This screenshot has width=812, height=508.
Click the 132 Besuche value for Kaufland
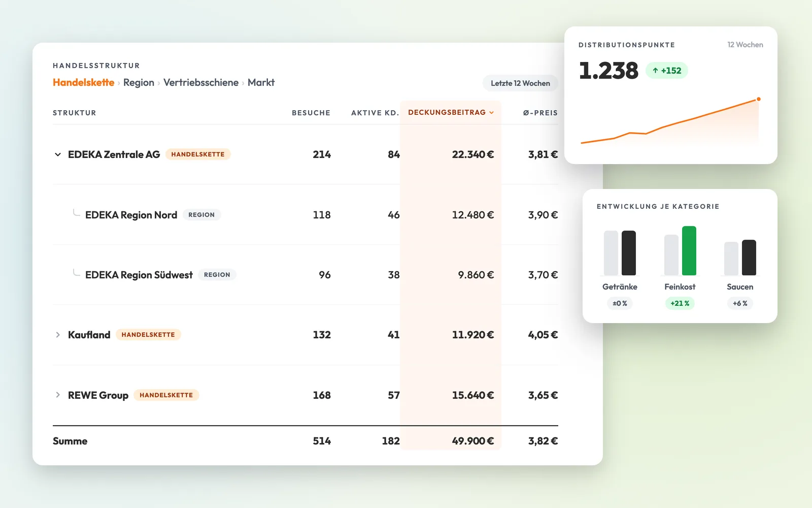click(322, 335)
